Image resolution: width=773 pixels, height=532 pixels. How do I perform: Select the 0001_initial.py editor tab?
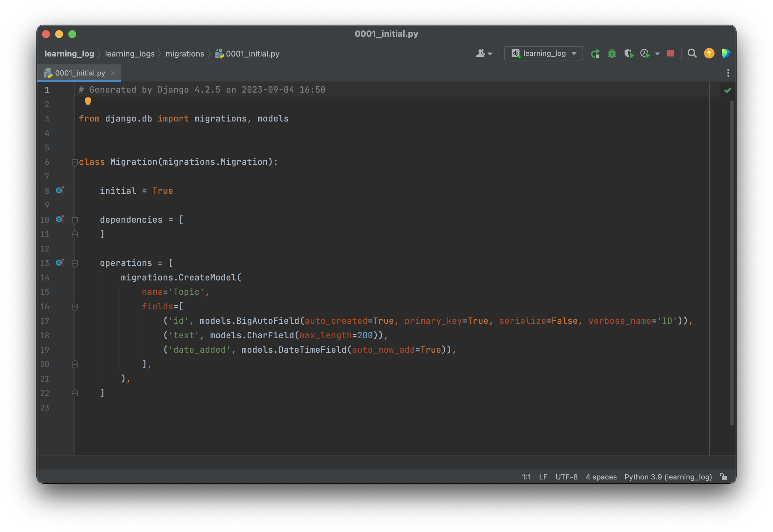coord(79,73)
